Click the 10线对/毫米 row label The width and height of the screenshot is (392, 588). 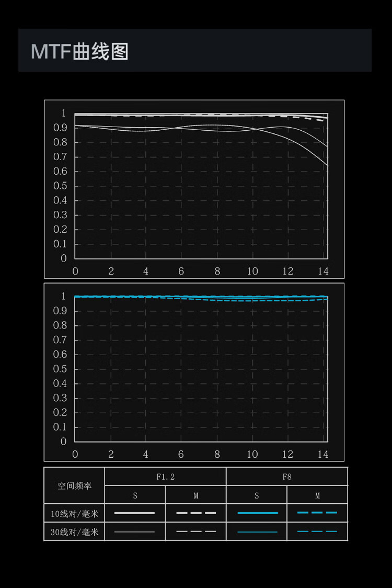pos(74,513)
